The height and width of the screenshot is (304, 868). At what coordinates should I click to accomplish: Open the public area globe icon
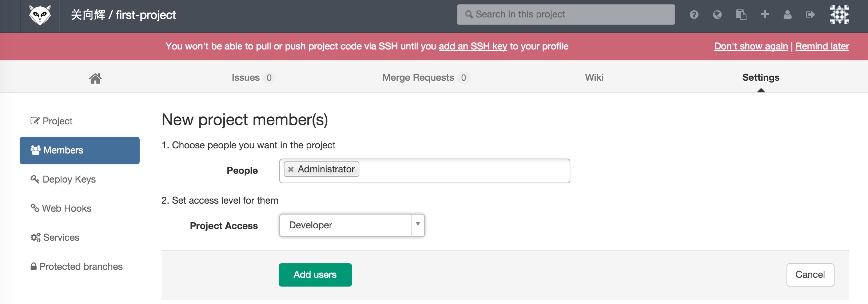717,15
